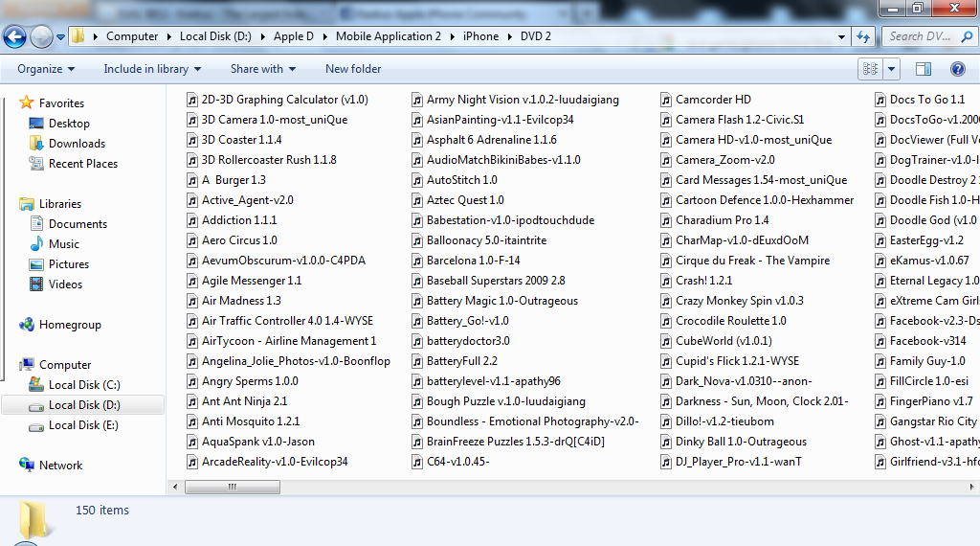The image size is (980, 546).
Task: Click the New folder button
Action: (353, 69)
